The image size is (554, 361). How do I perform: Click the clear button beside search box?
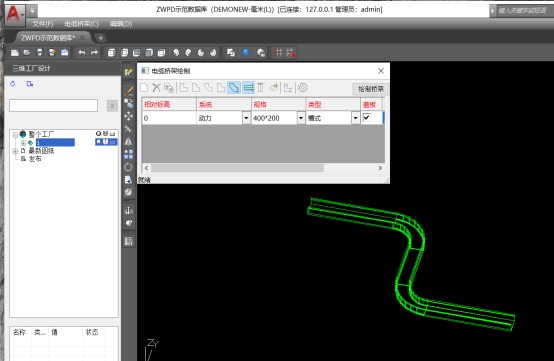point(112,106)
